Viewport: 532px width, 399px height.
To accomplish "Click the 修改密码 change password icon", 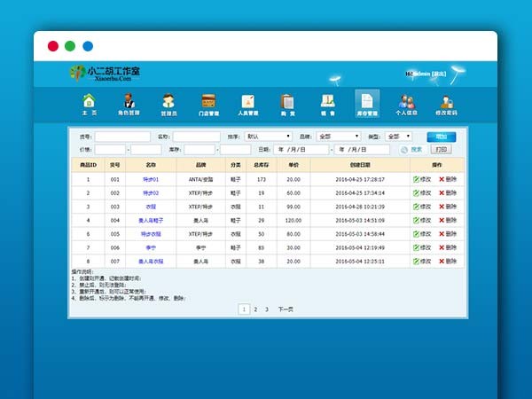I will click(446, 104).
